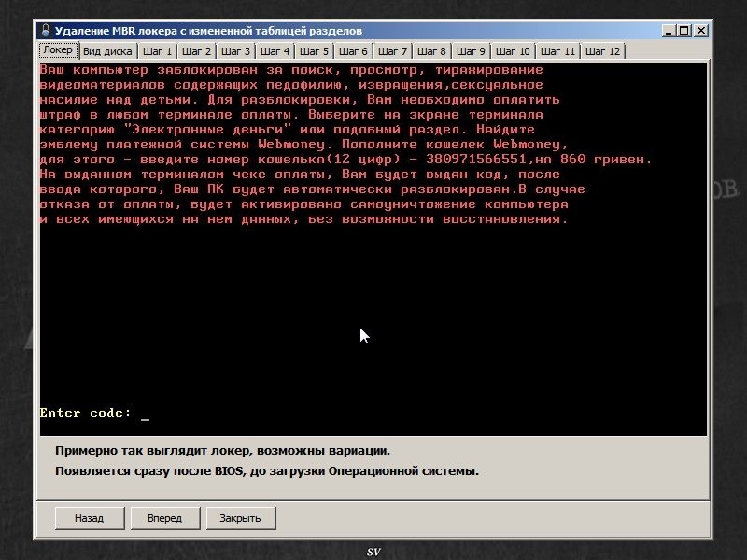Go to the Шаг 4 tab

pos(275,51)
